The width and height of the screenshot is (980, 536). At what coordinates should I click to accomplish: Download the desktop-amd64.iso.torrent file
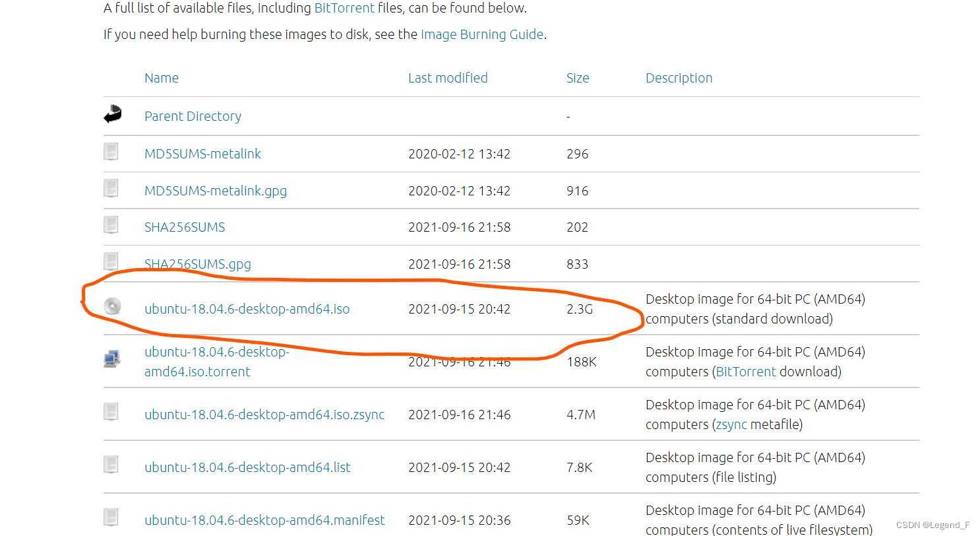217,362
